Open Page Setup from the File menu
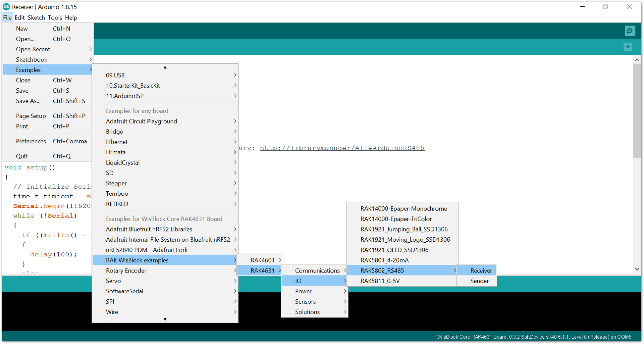The height and width of the screenshot is (344, 644). (47, 116)
